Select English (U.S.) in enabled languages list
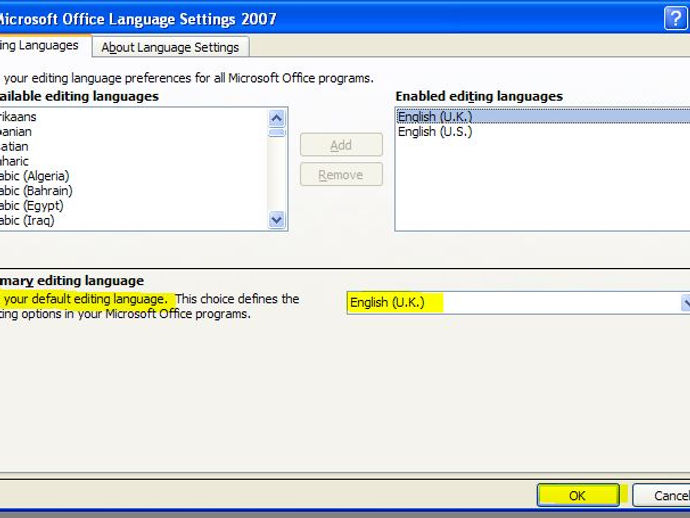 tap(543, 132)
